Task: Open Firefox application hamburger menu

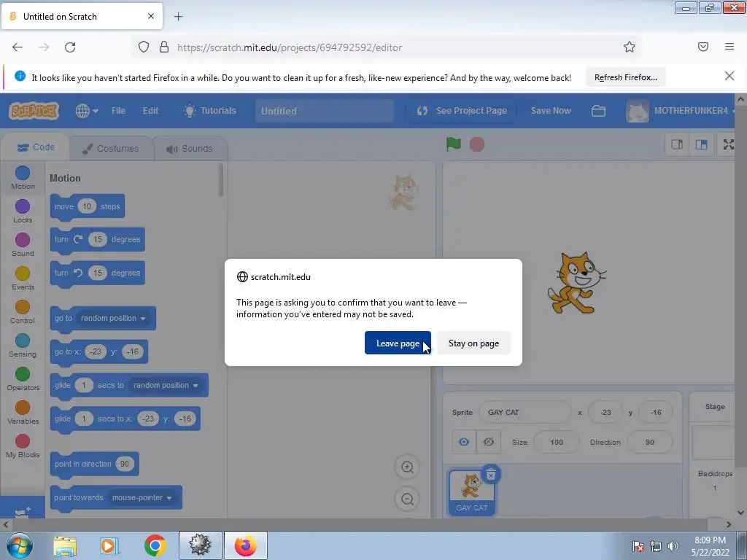Action: point(729,47)
